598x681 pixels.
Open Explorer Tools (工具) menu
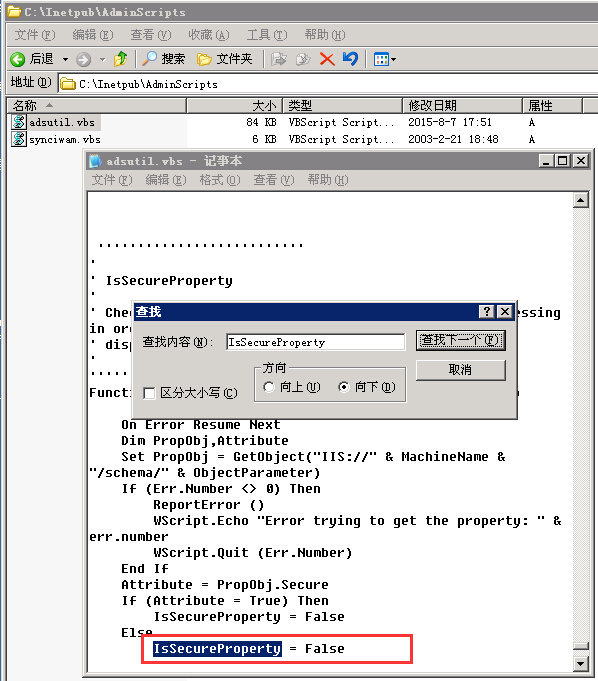pos(267,35)
